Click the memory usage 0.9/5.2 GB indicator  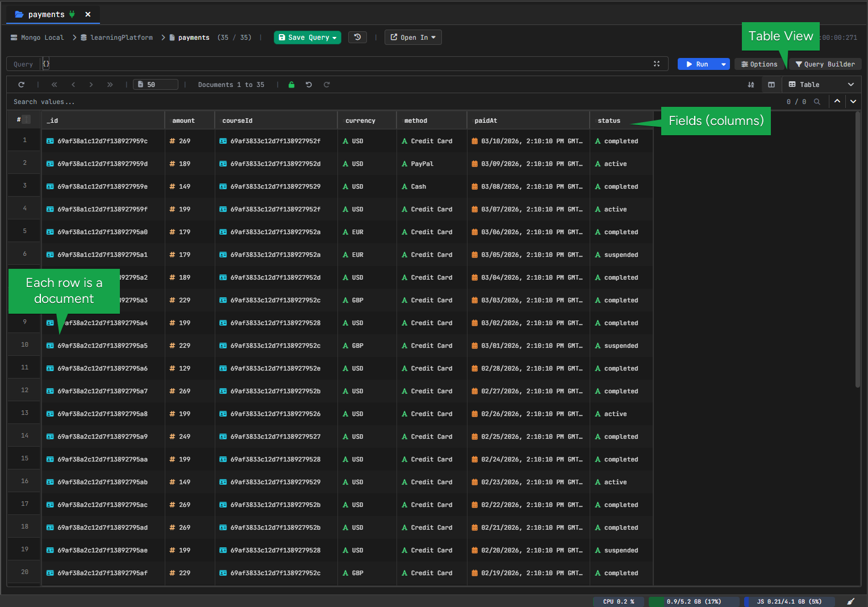694,601
